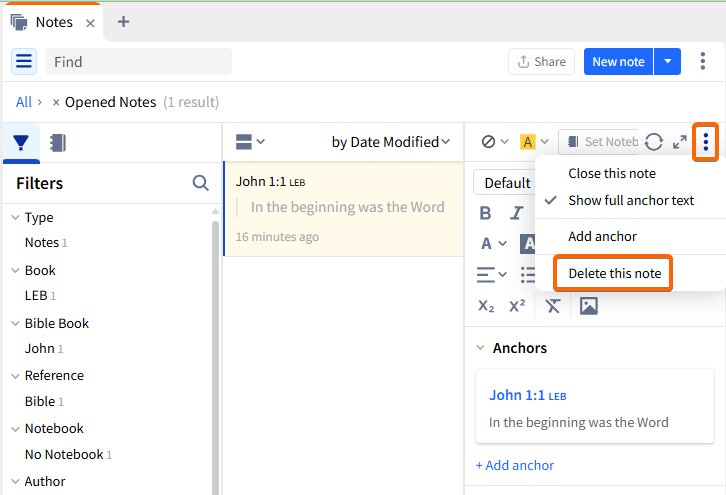Go to All breadcrumb link
This screenshot has height=495, width=726.
(x=24, y=102)
